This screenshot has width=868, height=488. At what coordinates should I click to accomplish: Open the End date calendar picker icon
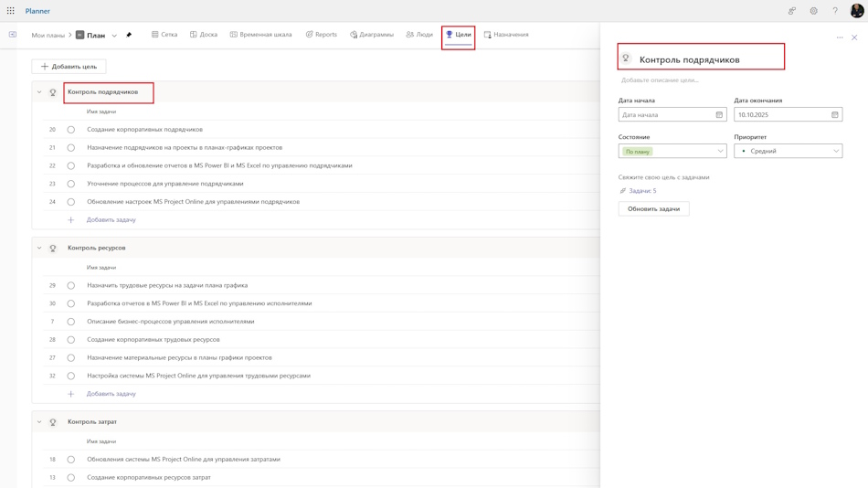tap(835, 114)
